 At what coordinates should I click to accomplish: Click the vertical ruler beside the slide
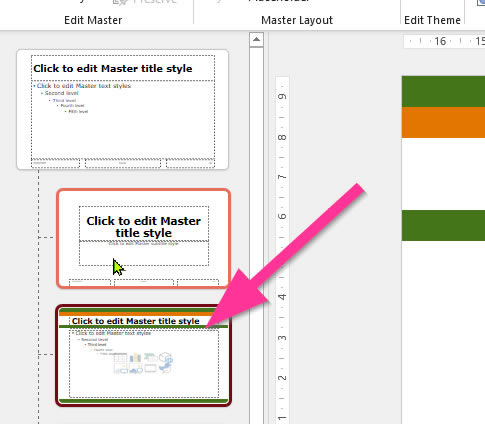click(x=282, y=250)
